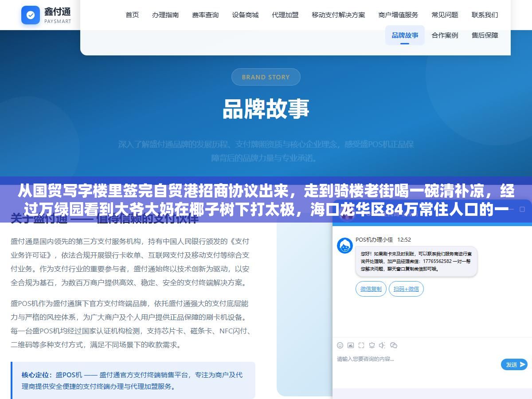This screenshot has width=532, height=399.
Task: Open the 设备商城 menu item
Action: (245, 15)
